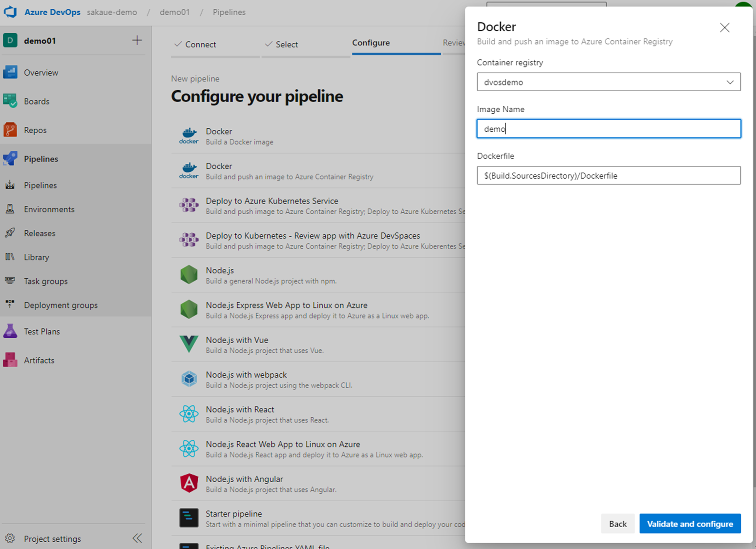Click the Azure DevOps logo icon
The height and width of the screenshot is (549, 756).
(10, 12)
